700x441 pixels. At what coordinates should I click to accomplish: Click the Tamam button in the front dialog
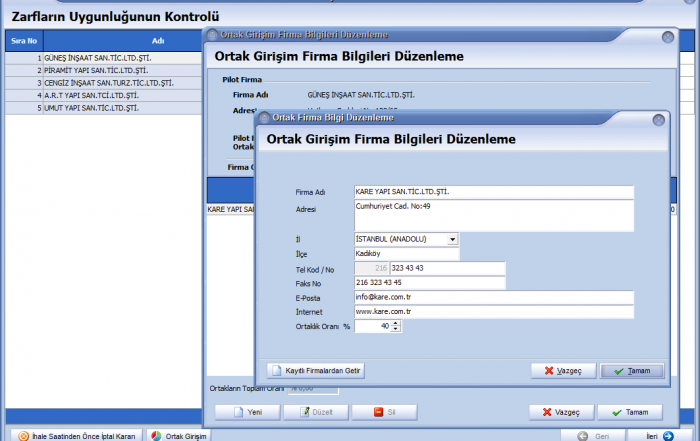[x=631, y=370]
